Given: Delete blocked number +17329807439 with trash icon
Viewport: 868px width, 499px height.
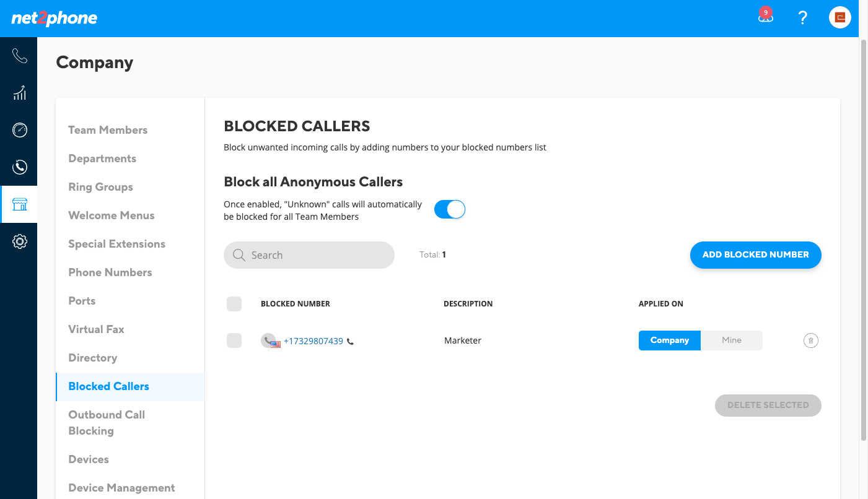Looking at the screenshot, I should coord(811,341).
